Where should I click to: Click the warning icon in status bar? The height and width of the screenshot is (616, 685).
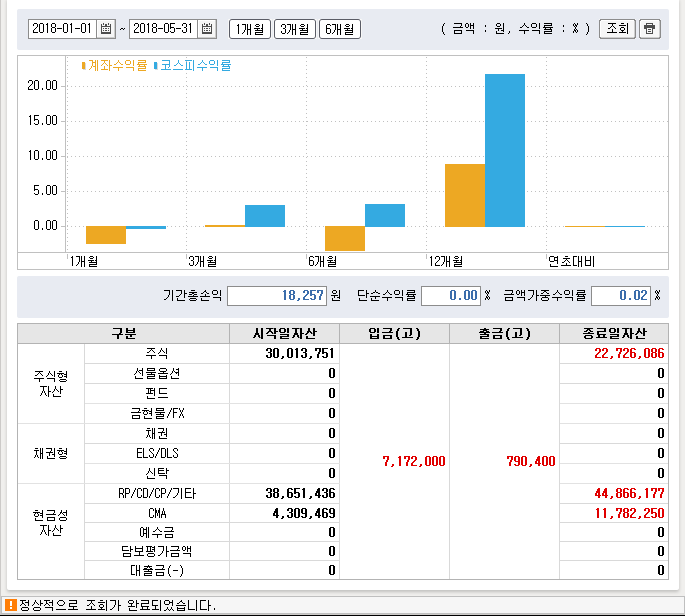pos(11,605)
